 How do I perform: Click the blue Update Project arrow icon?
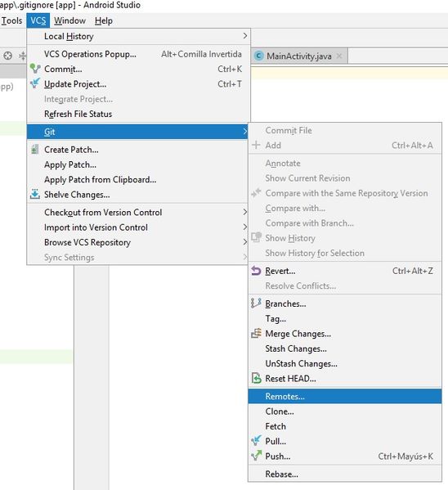coord(35,83)
